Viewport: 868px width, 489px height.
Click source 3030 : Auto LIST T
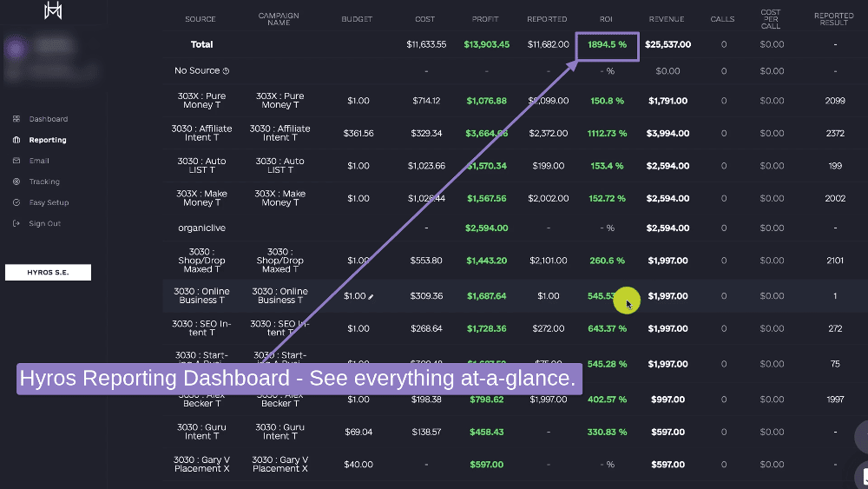click(201, 166)
